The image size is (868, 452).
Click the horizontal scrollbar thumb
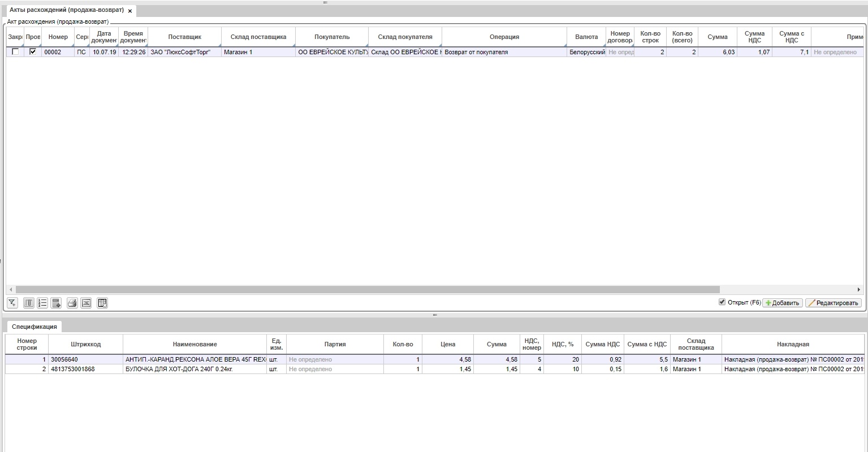(x=368, y=290)
